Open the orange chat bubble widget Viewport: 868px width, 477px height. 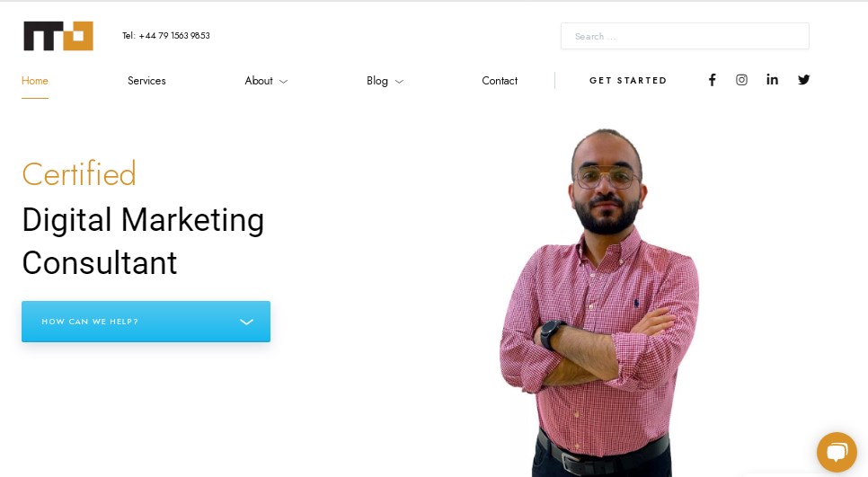(x=837, y=452)
